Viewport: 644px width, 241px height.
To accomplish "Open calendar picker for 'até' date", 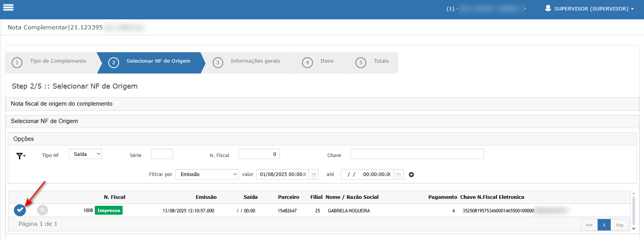I will click(x=398, y=175).
